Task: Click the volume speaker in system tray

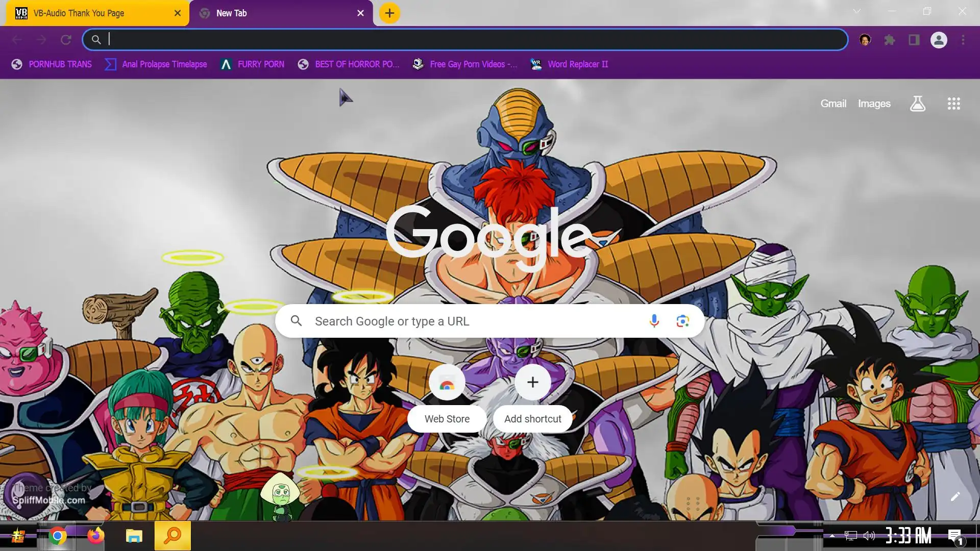Action: click(869, 536)
